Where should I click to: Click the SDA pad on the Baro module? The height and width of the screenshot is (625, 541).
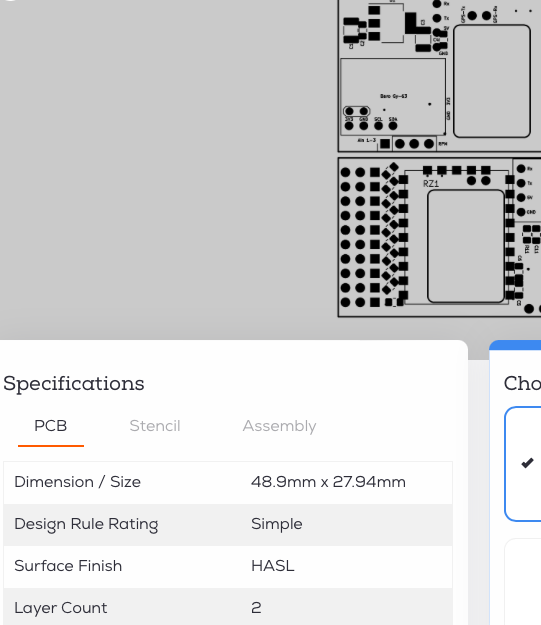[393, 126]
